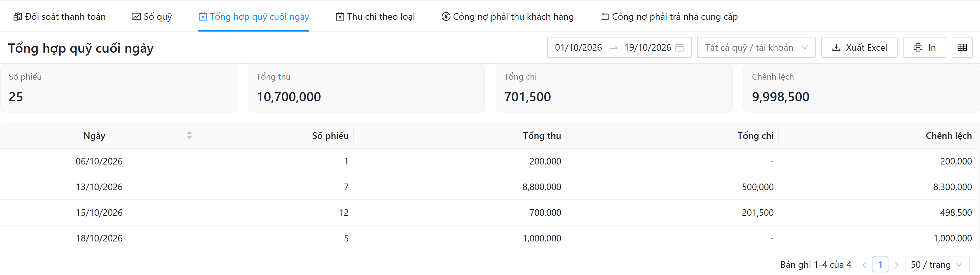The image size is (980, 275).
Task: Open the 50 / trang page size dropdown
Action: [937, 264]
